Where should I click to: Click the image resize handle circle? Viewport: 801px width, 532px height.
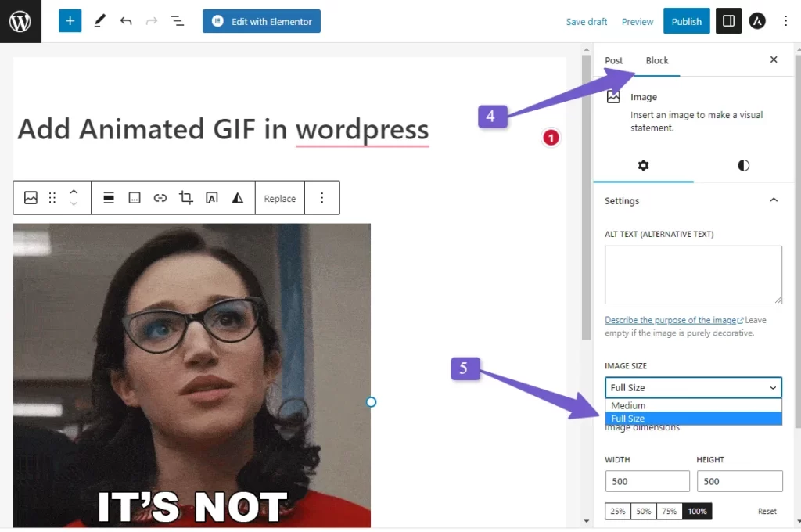tap(372, 402)
